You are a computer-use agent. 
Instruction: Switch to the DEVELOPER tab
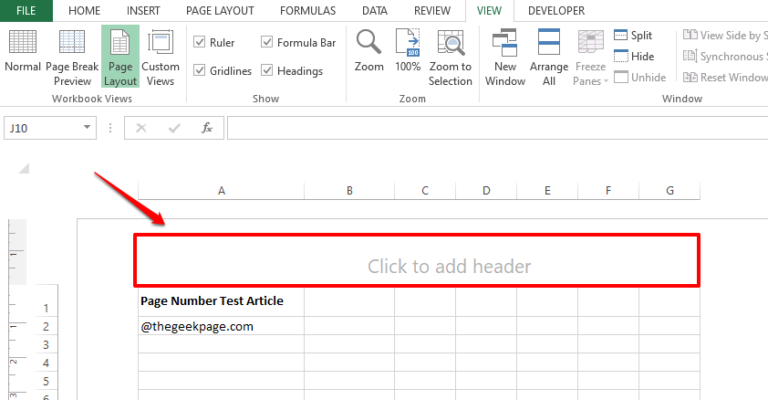(x=556, y=11)
